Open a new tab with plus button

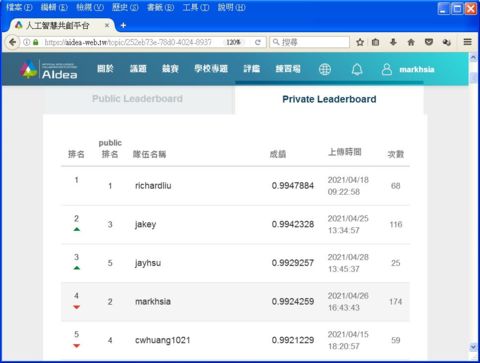tap(123, 25)
